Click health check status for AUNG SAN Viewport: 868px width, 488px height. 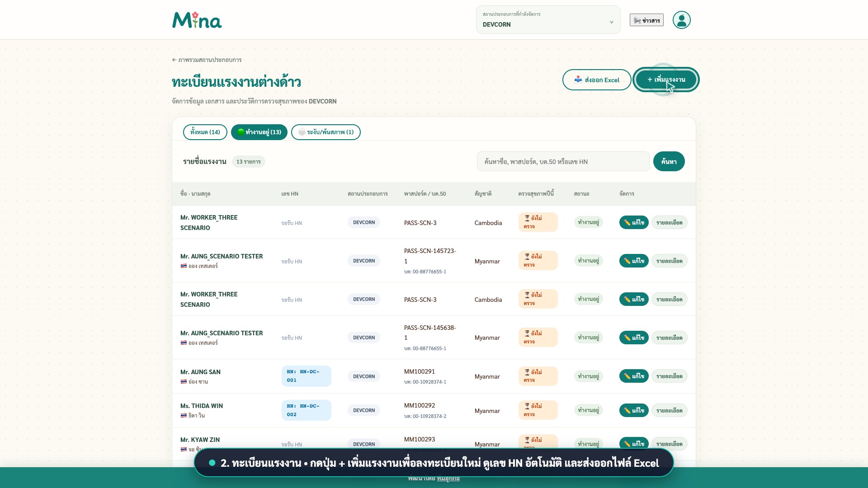point(538,376)
